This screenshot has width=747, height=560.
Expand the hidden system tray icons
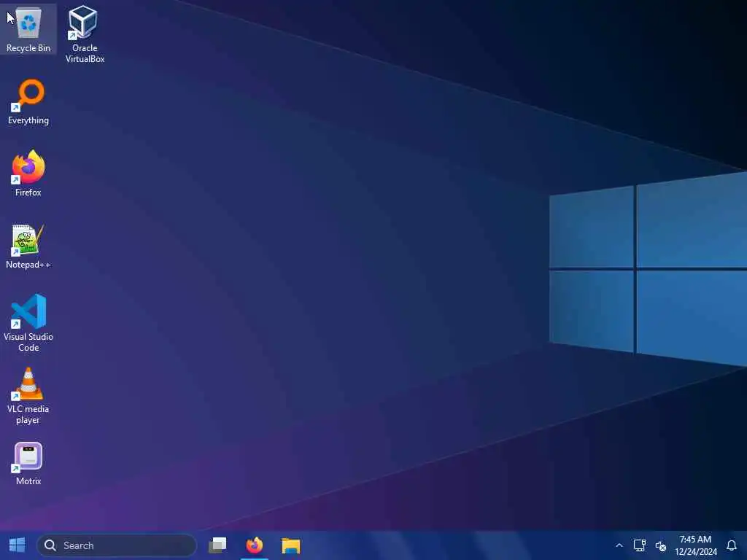619,545
